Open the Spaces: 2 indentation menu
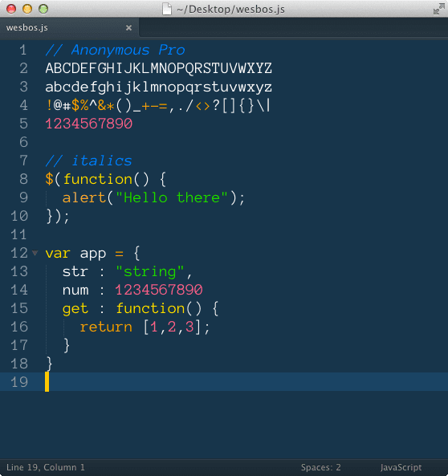This screenshot has height=476, width=448. 320,467
